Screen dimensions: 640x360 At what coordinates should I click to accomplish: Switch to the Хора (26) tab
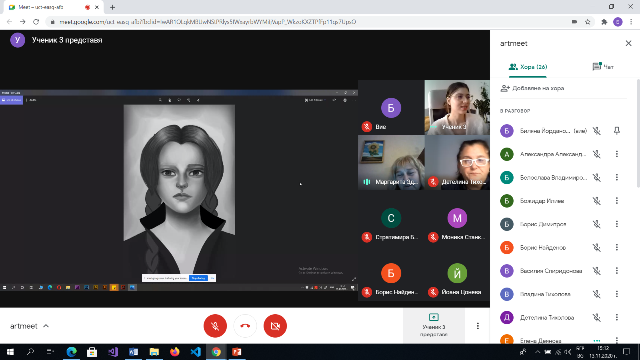pos(528,67)
